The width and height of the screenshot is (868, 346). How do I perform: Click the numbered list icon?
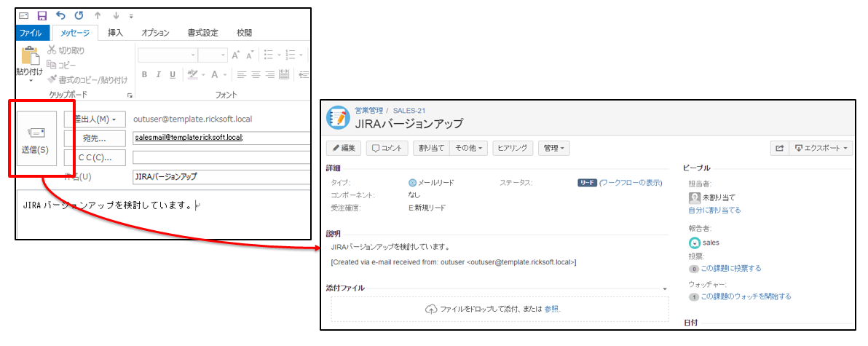tap(290, 55)
